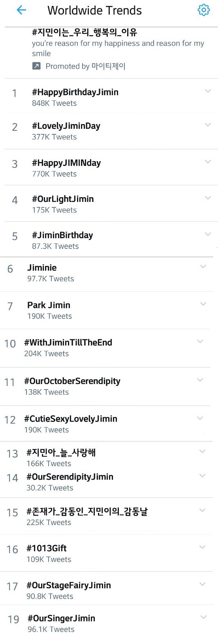This screenshot has height=644, width=220.
Task: Tap the back arrow icon
Action: point(21,10)
